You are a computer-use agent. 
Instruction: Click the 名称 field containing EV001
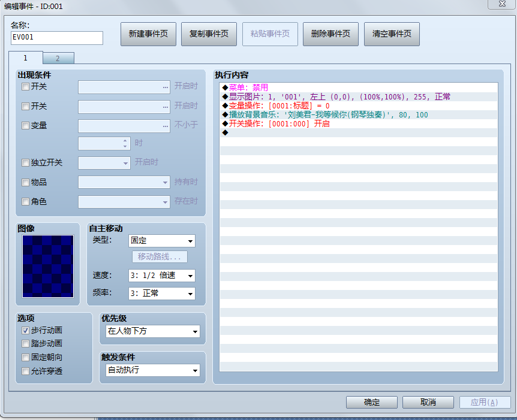(x=57, y=38)
